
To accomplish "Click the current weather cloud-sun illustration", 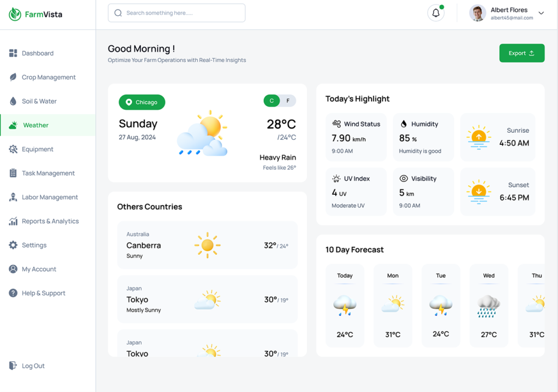I will click(x=202, y=133).
